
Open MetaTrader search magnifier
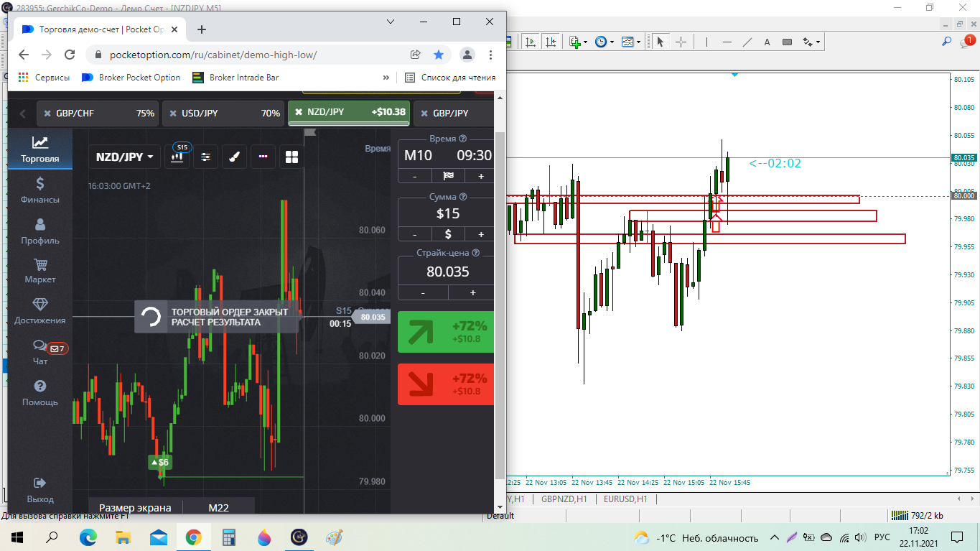coord(947,42)
